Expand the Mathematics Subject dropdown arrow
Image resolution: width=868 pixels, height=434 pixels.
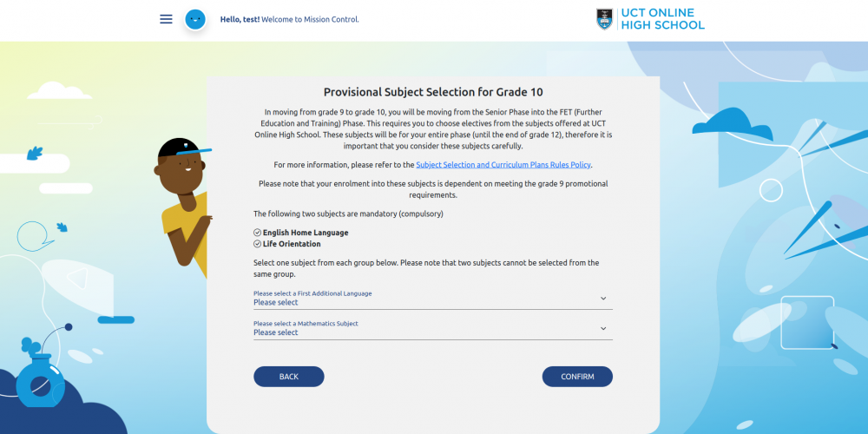click(x=603, y=328)
